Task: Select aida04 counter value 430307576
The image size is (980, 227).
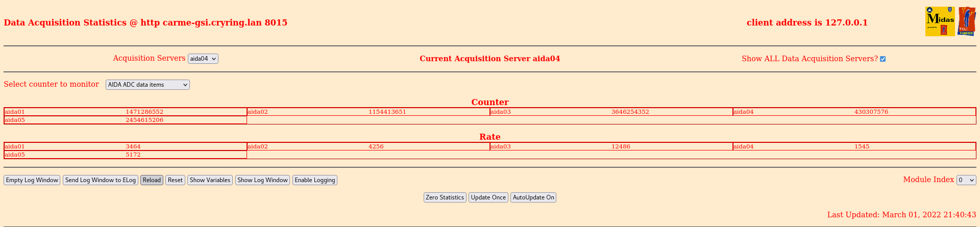Action: tap(871, 112)
